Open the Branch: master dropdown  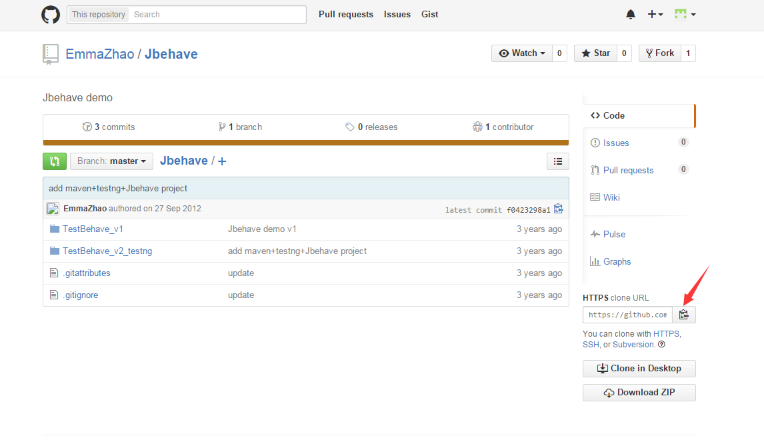tap(112, 161)
